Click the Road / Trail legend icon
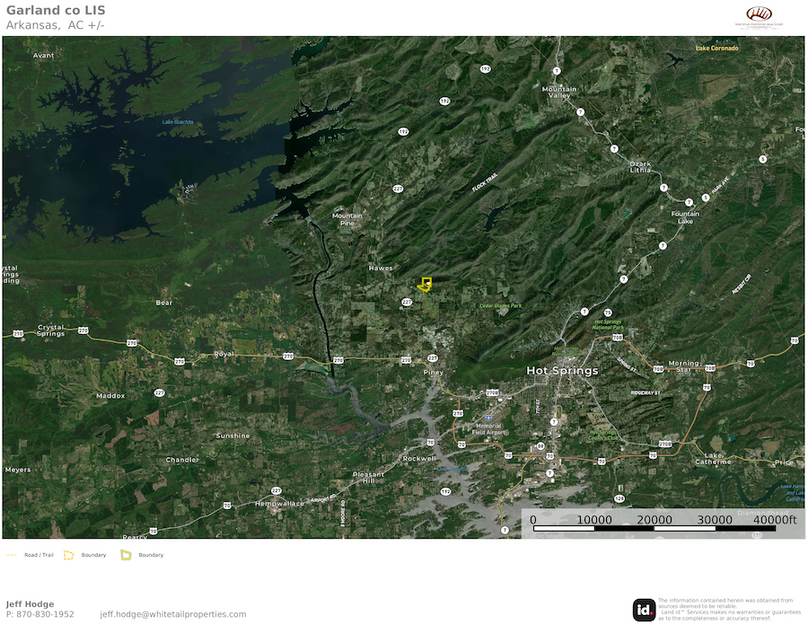Viewport: 808px width, 625px height. (x=12, y=554)
